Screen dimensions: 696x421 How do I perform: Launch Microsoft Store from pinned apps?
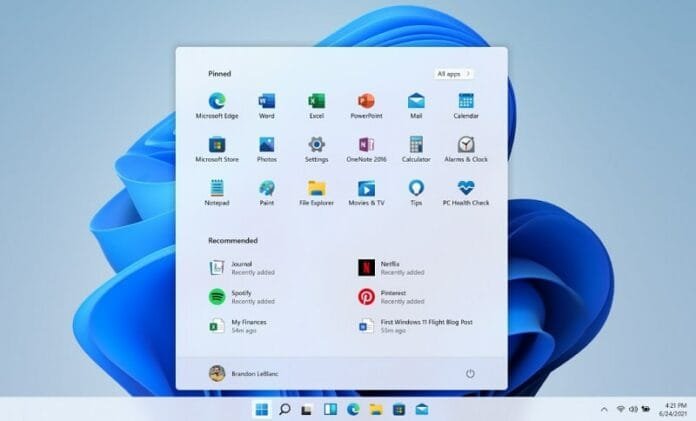click(217, 149)
